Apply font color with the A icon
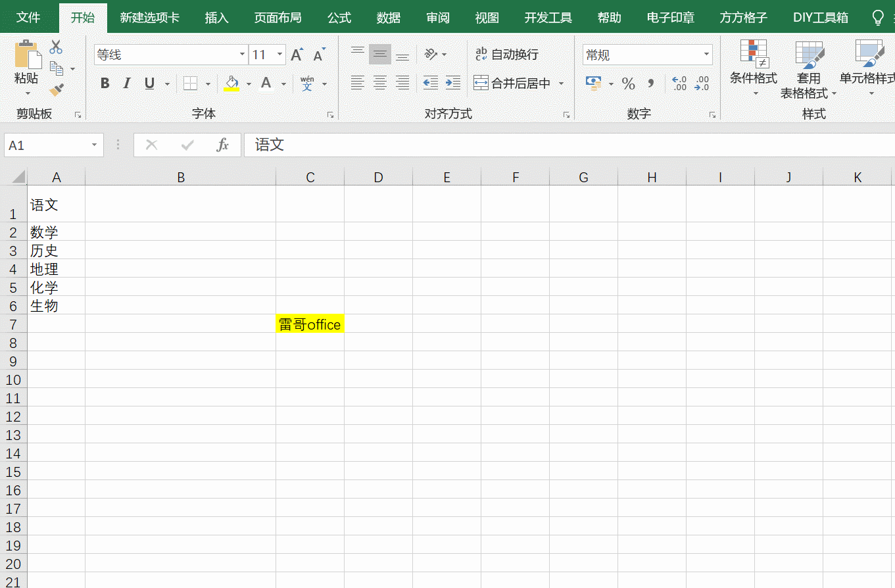 coord(266,84)
